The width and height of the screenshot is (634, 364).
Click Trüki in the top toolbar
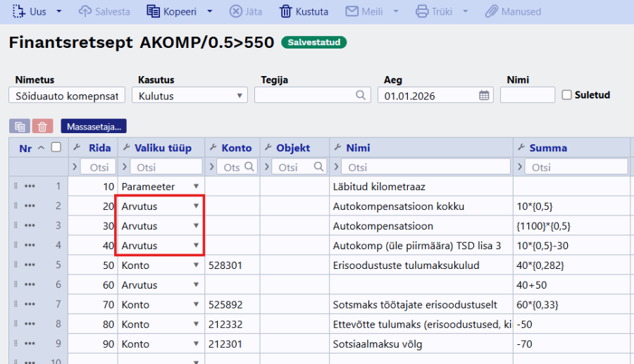tap(434, 11)
